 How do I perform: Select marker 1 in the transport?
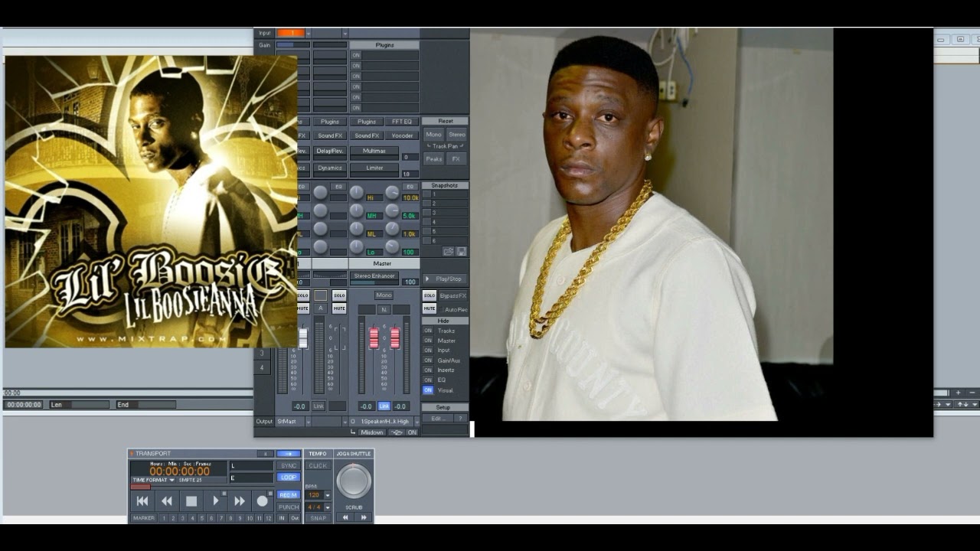163,518
